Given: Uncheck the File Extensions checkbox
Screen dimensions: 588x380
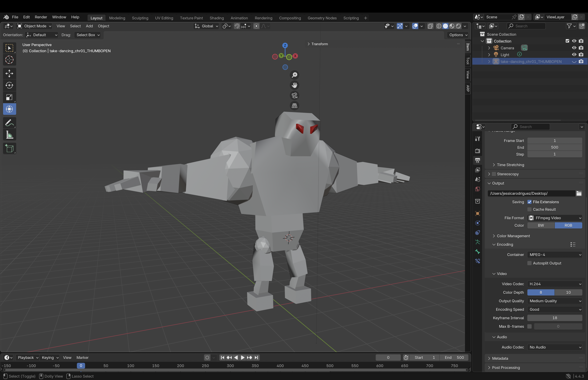Looking at the screenshot, I should (x=529, y=202).
